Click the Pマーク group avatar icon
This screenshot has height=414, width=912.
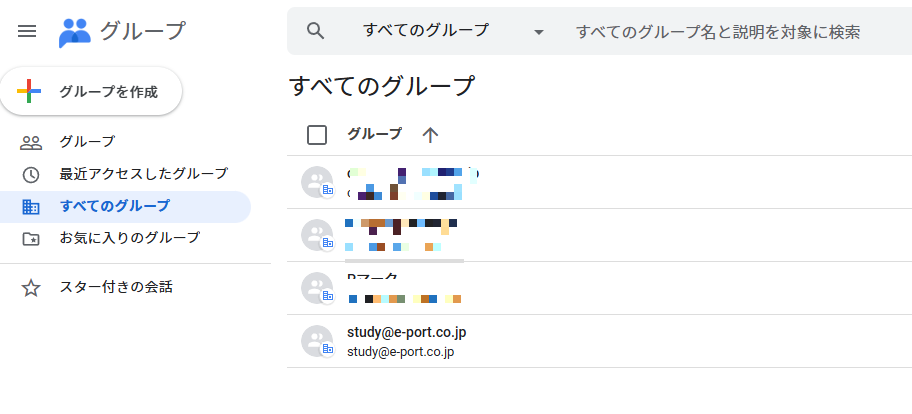(317, 288)
